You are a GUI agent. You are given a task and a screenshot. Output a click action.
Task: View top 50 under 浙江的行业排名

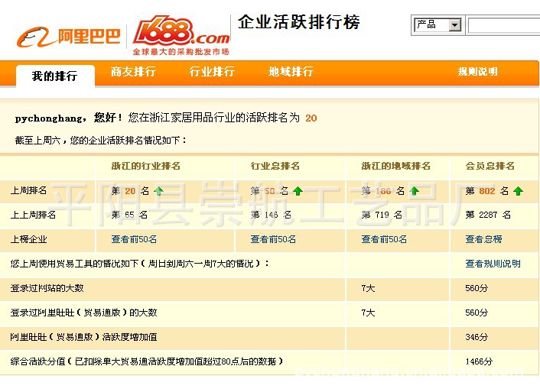pyautogui.click(x=134, y=239)
